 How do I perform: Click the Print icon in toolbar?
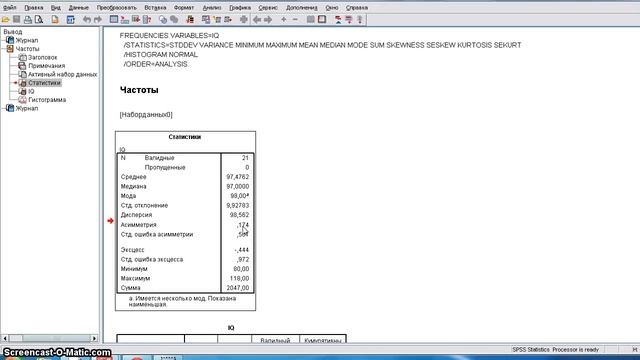(x=28, y=19)
